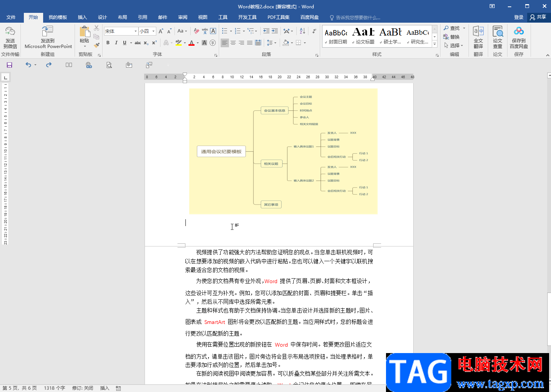Screen dimensions: 551x392
Task: Increase font size with grow font icon
Action: [161, 31]
